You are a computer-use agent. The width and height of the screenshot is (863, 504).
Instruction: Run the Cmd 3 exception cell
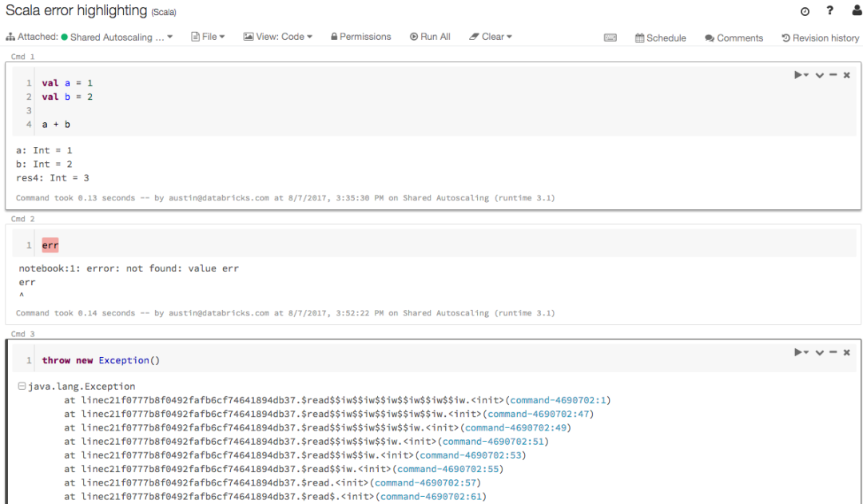click(x=798, y=351)
